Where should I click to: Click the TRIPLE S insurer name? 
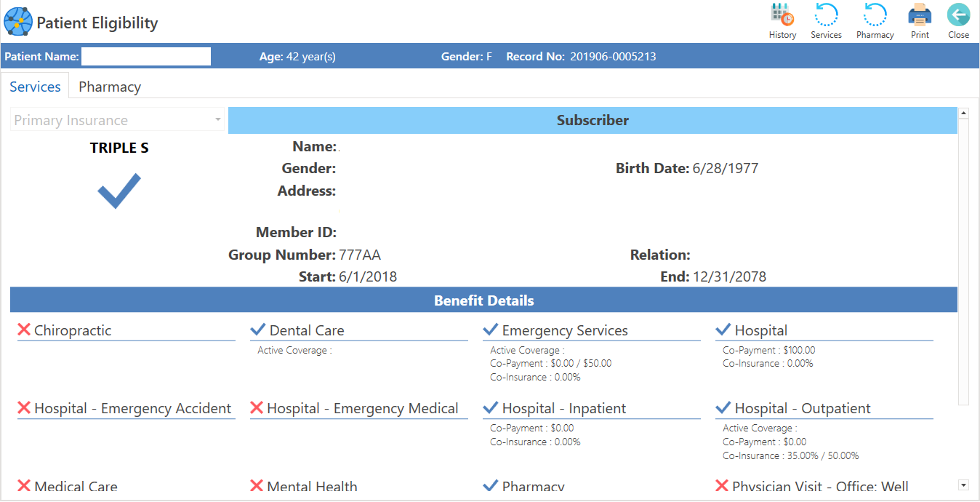pos(119,148)
